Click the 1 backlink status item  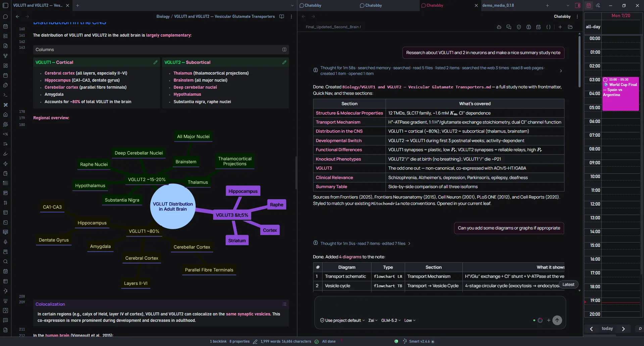tap(218, 341)
